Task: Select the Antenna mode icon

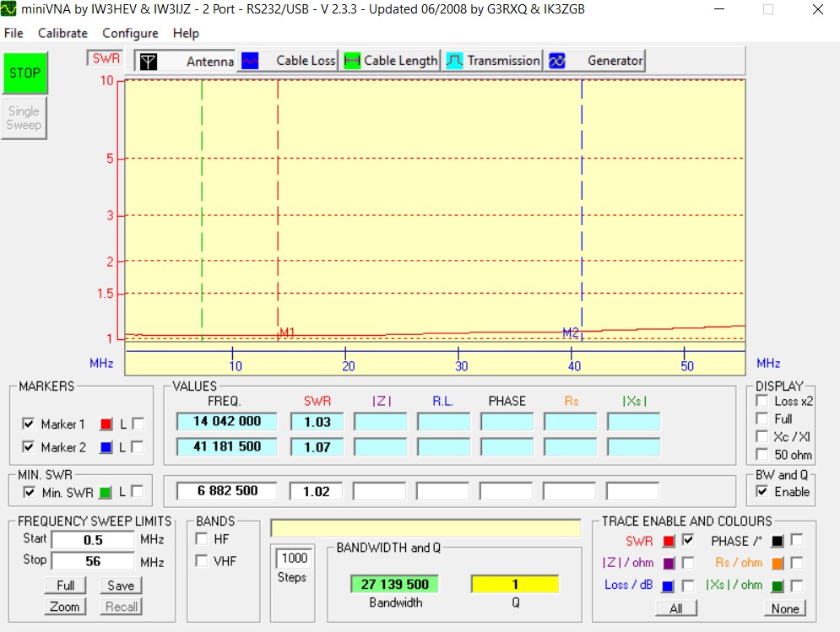Action: point(148,62)
